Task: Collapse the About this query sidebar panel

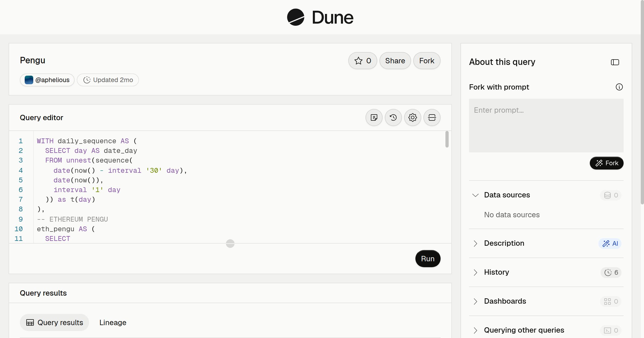Action: [x=615, y=62]
